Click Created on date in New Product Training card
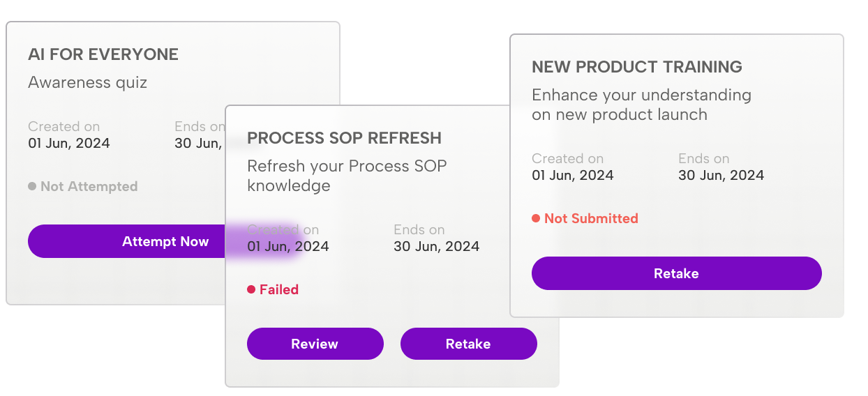Image resolution: width=868 pixels, height=396 pixels. coord(572,175)
